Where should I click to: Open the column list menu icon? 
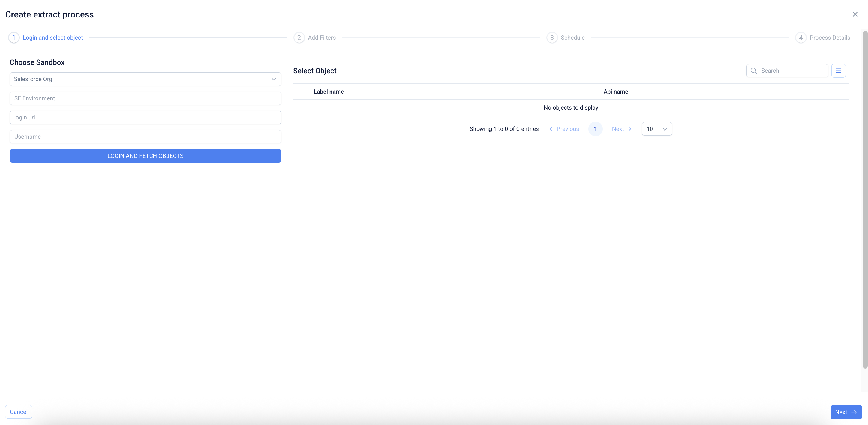[838, 71]
